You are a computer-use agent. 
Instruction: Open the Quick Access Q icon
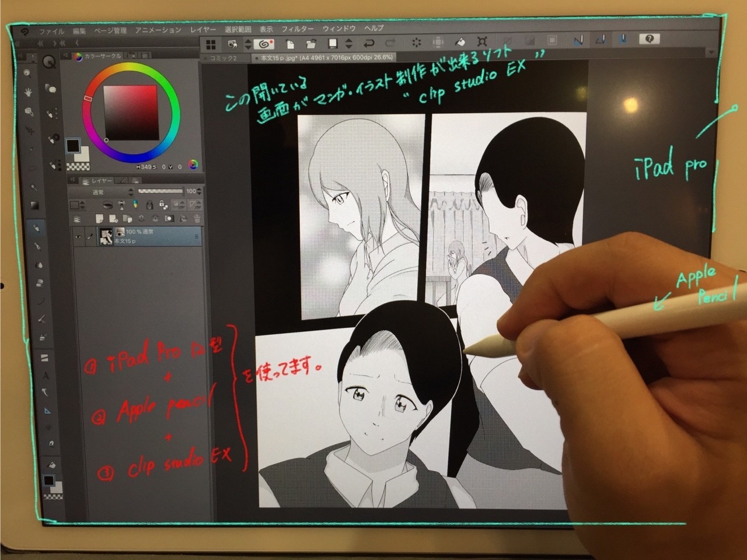pos(49,63)
